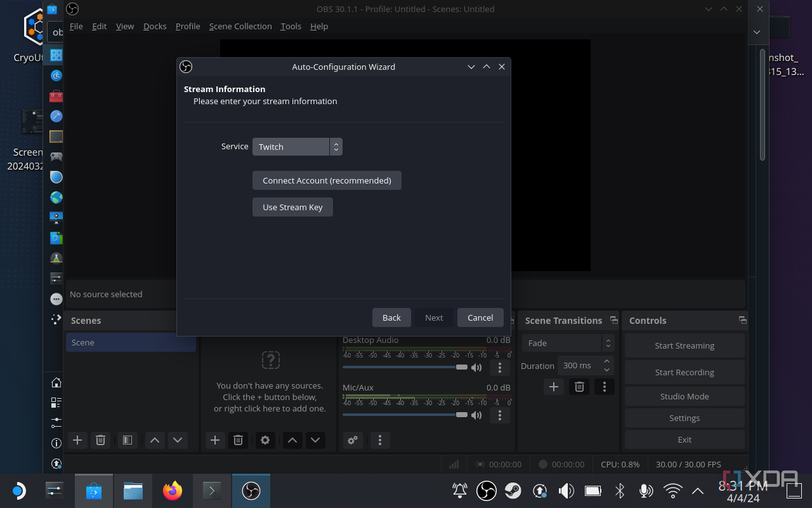Open source properties gear icon
Screen dimensions: 812x508
[x=265, y=440]
